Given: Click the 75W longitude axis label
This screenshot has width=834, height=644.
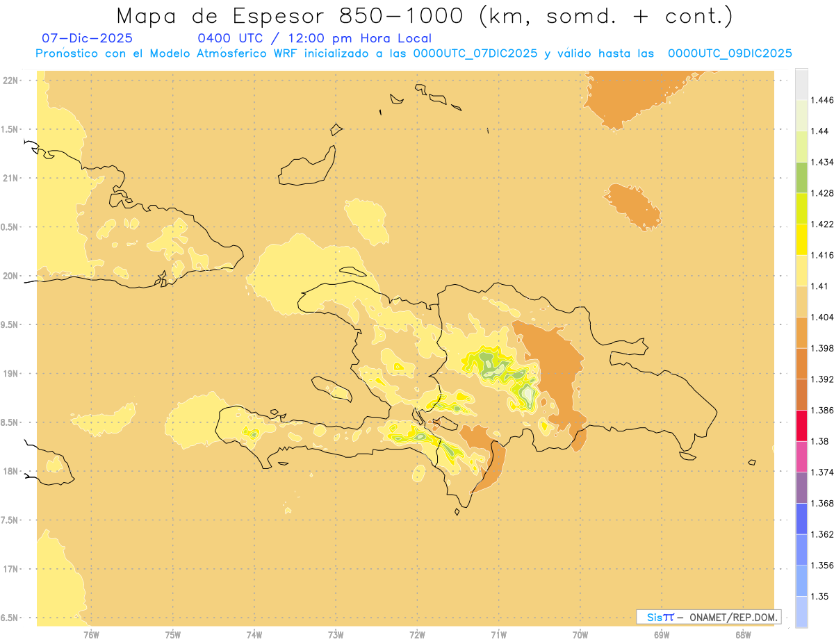Looking at the screenshot, I should pyautogui.click(x=173, y=634).
